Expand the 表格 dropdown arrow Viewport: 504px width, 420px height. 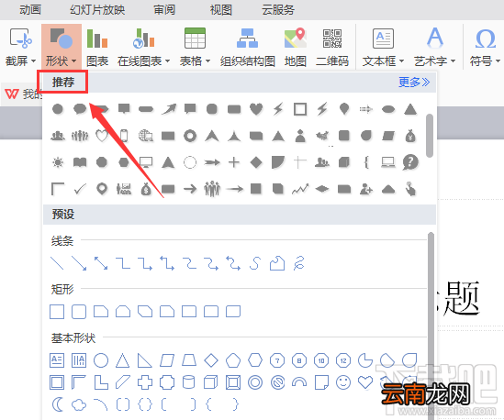click(207, 61)
